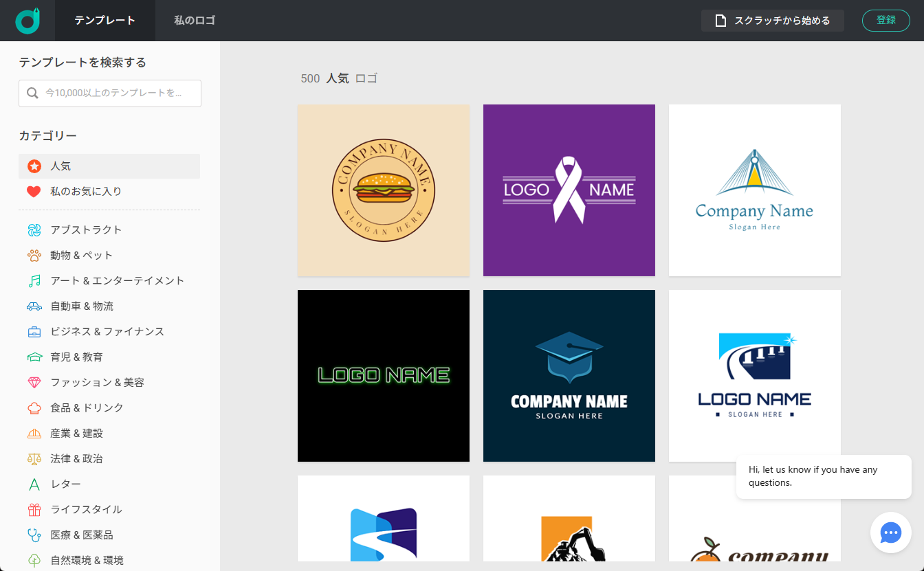924x571 pixels.
Task: Pick the diamond Fashion & Beauty icon
Action: 34,383
